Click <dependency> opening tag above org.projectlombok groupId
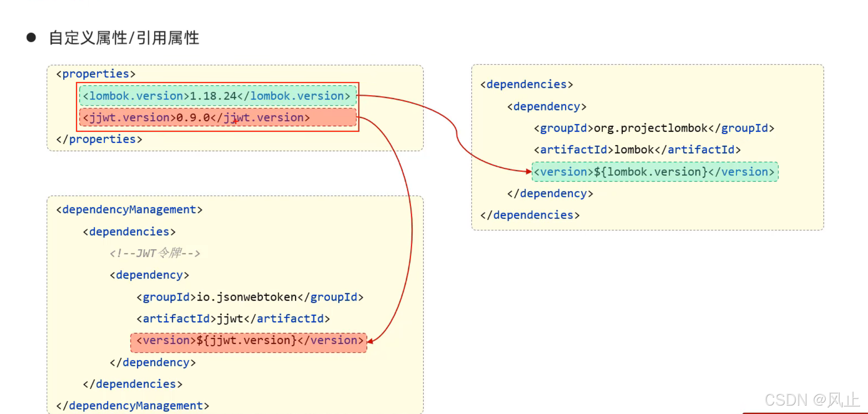The height and width of the screenshot is (414, 868). (547, 107)
